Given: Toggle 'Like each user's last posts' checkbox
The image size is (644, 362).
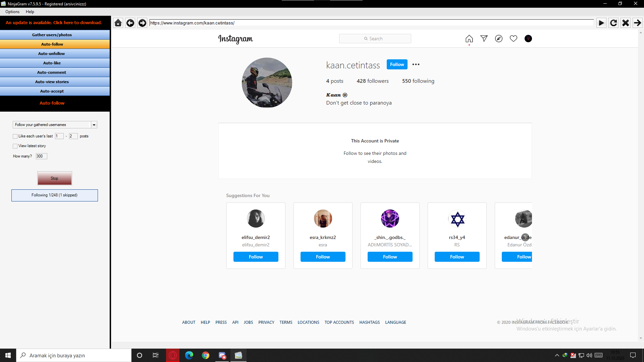Looking at the screenshot, I should (x=15, y=136).
